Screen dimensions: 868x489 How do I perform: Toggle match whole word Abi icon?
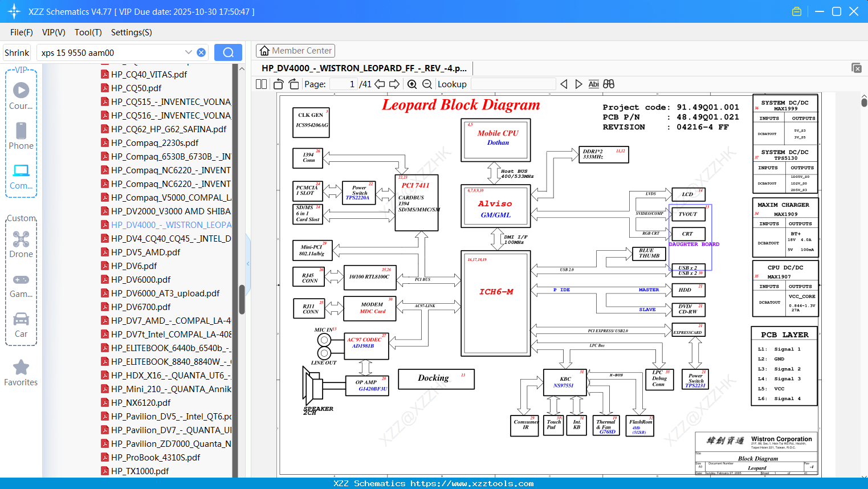pos(593,84)
